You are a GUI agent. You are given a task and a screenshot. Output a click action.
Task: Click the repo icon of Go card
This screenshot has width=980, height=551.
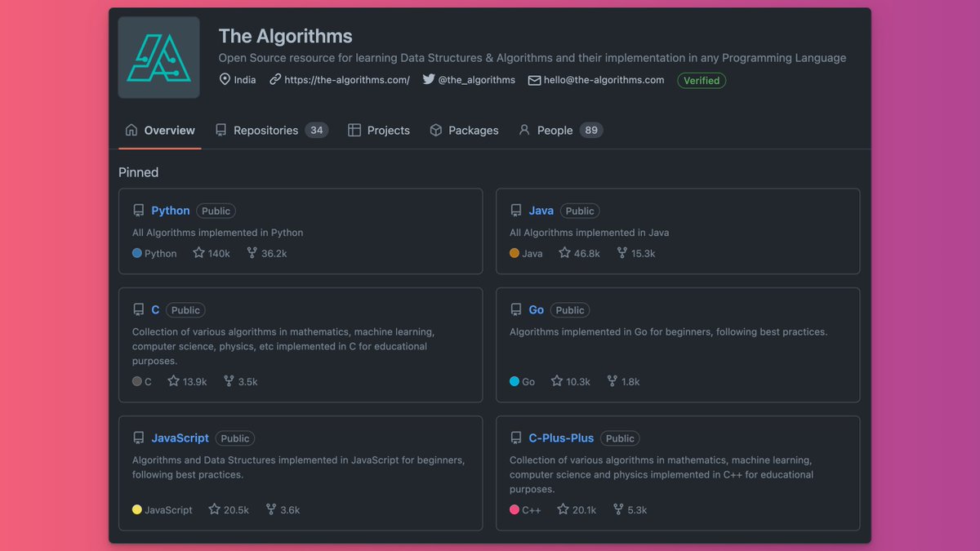coord(516,310)
